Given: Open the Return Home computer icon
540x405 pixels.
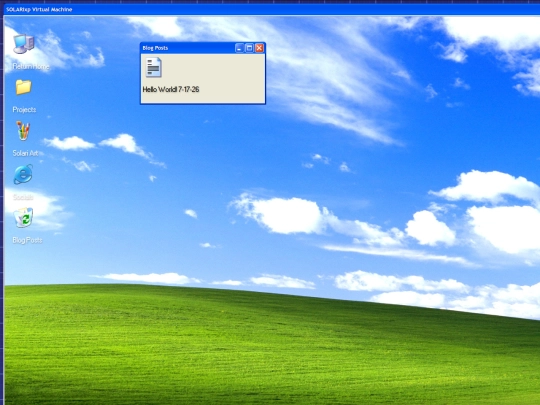Looking at the screenshot, I should pyautogui.click(x=23, y=44).
